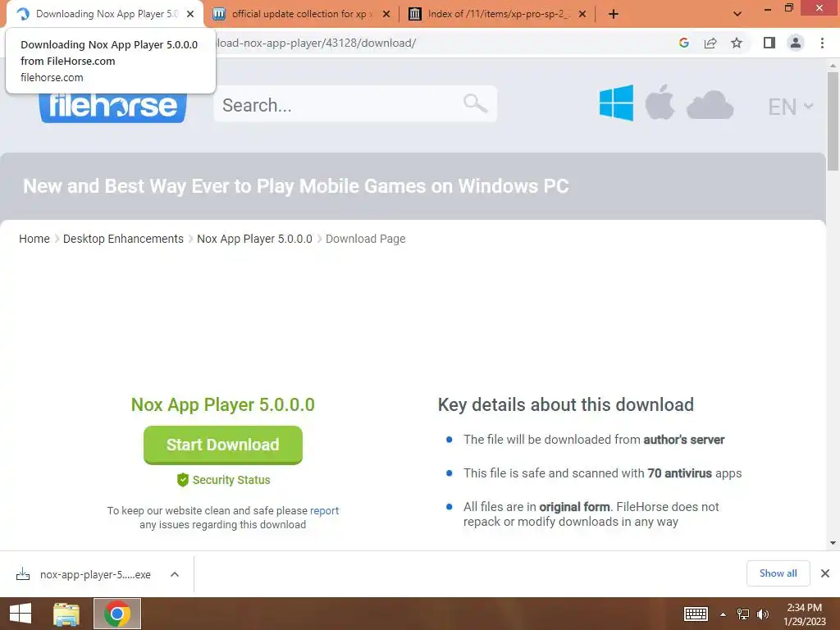Click the network tray icon
This screenshot has height=630, width=840.
tap(743, 614)
